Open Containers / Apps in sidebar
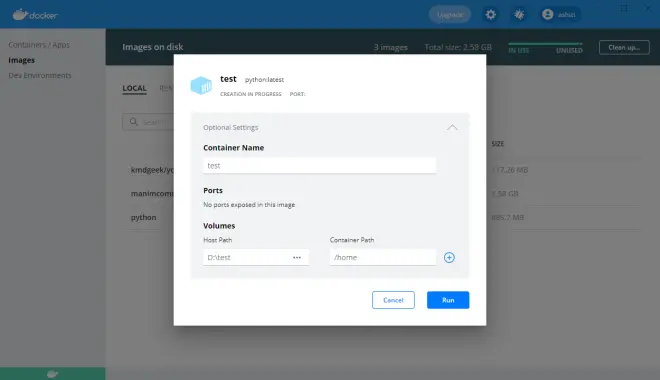Image resolution: width=660 pixels, height=380 pixels. 39,45
